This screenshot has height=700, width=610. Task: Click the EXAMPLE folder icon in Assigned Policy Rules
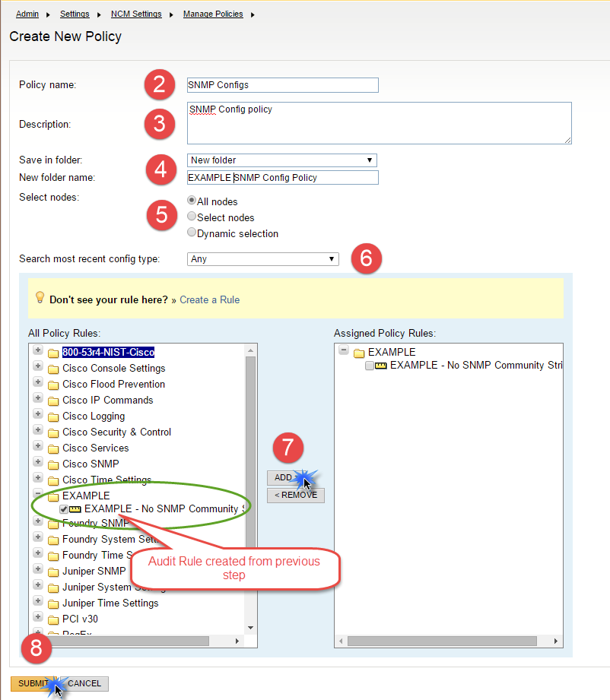pyautogui.click(x=359, y=353)
